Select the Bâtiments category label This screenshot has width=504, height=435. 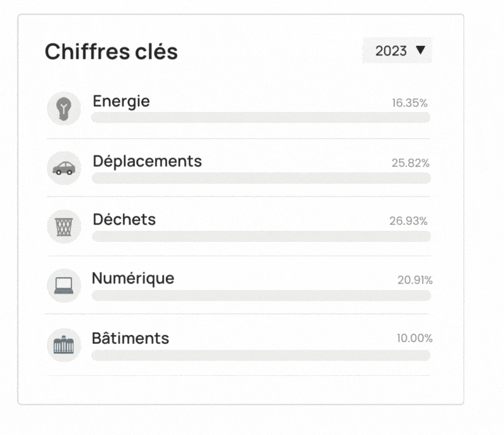[x=131, y=338]
